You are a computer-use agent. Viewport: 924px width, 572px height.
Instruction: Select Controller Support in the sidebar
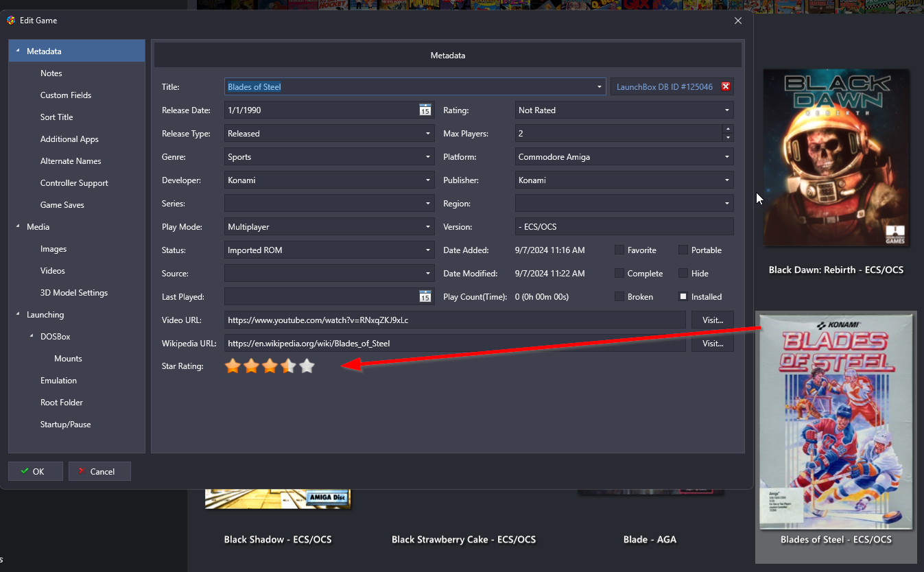[x=74, y=183]
